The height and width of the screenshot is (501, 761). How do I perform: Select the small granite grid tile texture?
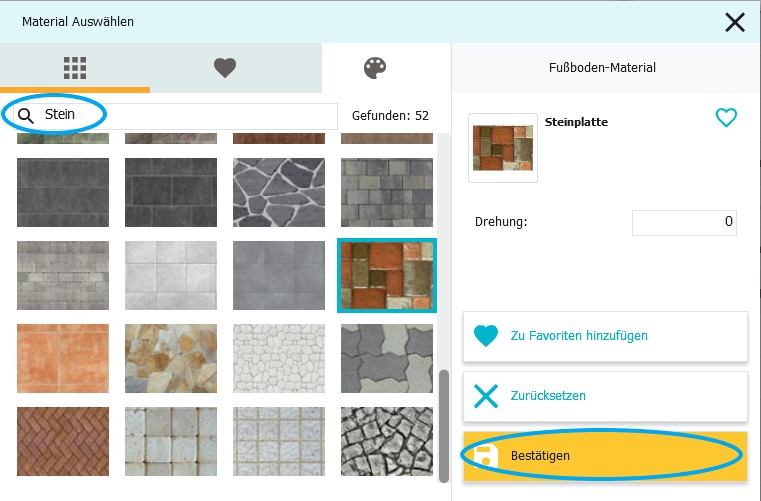pyautogui.click(x=279, y=441)
